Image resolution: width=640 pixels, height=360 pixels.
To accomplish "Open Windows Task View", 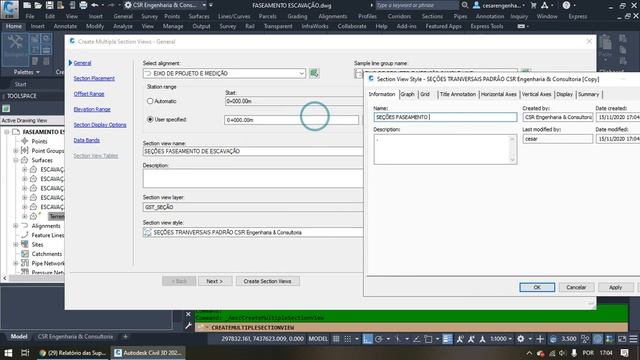I will point(25,353).
